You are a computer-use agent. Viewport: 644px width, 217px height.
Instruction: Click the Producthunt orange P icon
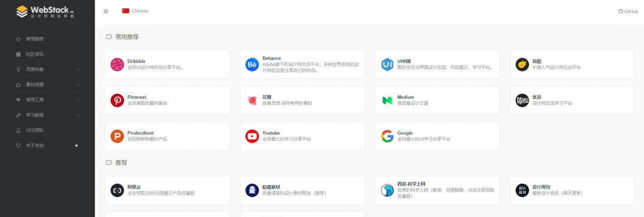point(117,136)
